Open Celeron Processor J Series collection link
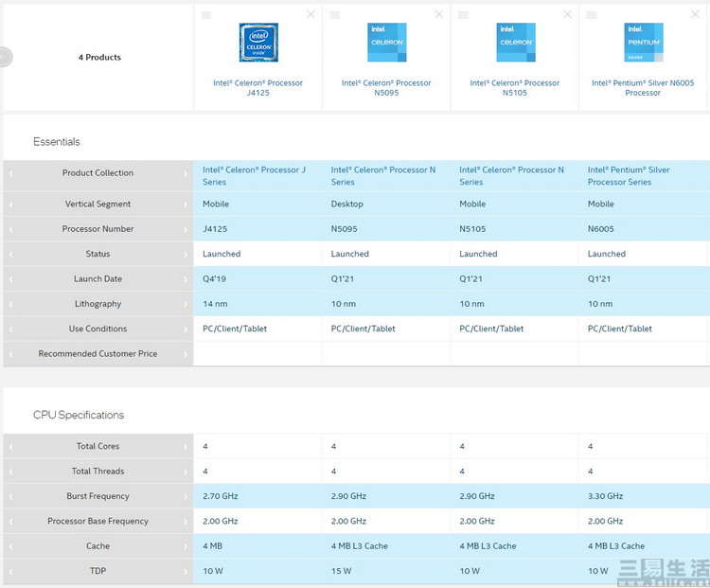 pyautogui.click(x=254, y=176)
